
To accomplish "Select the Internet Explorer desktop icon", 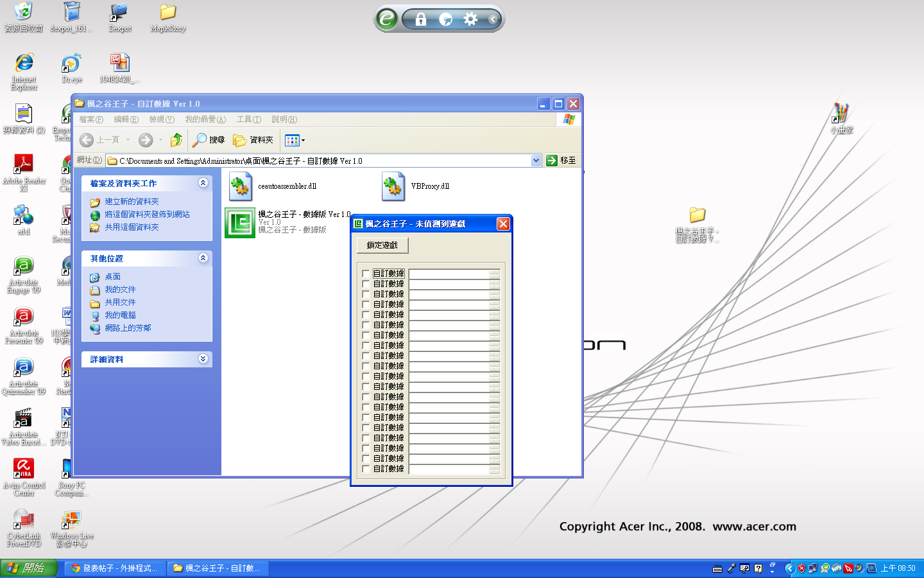I will click(x=24, y=72).
